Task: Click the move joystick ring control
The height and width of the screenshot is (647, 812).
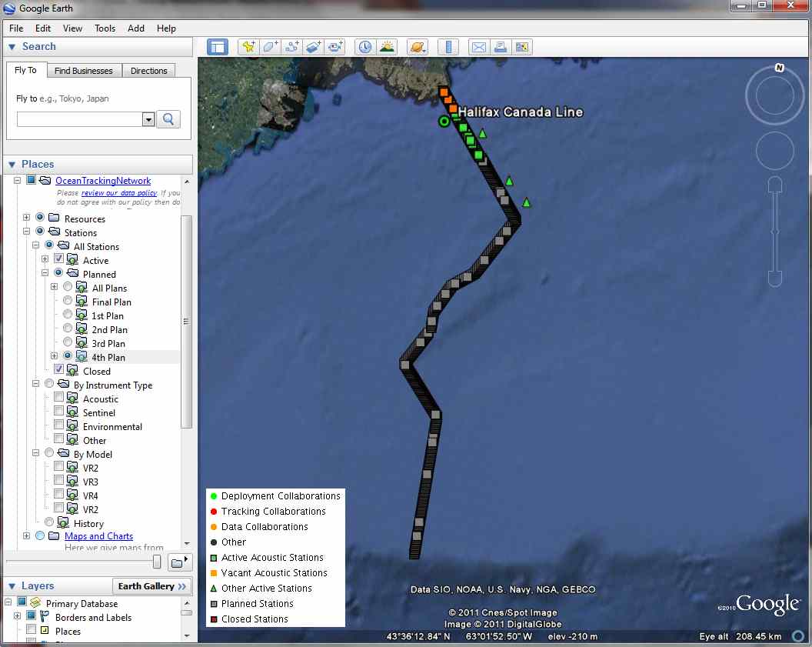Action: coord(775,150)
